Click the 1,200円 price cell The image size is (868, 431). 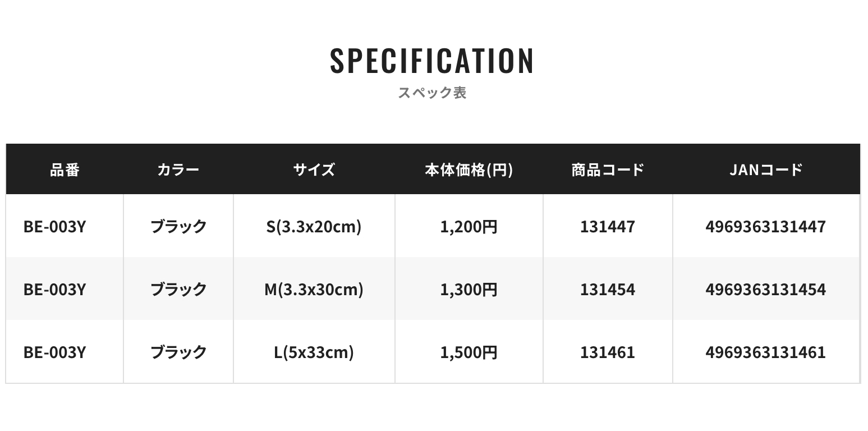(469, 227)
